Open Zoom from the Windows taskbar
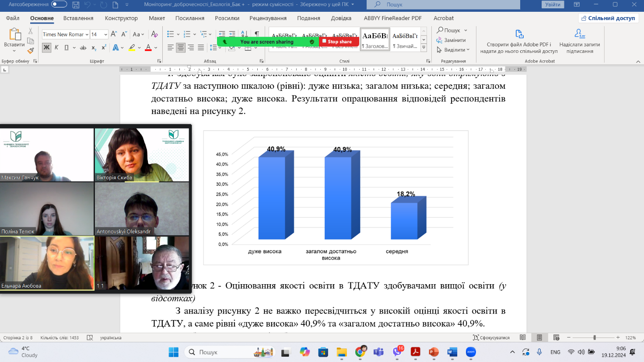The image size is (644, 362). pos(471,352)
